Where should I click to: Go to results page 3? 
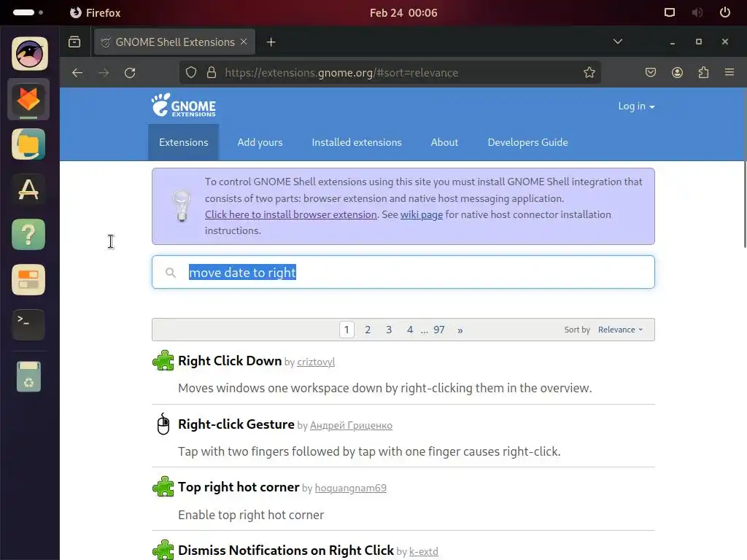click(389, 330)
